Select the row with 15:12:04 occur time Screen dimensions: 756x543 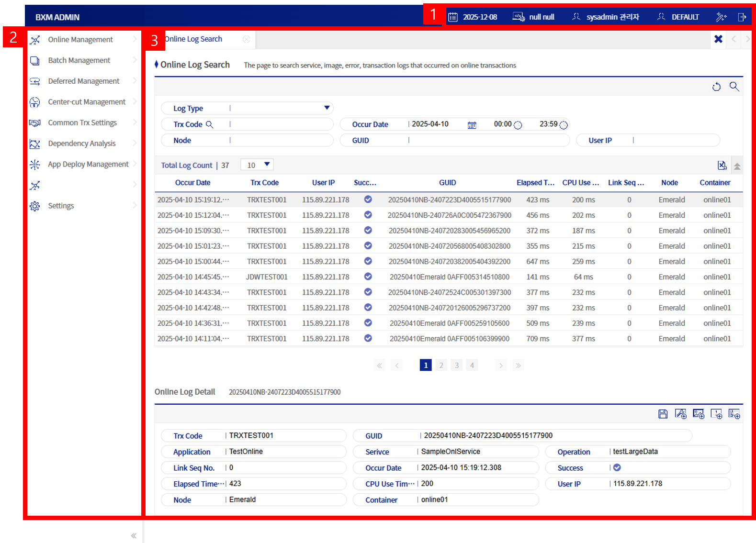(449, 215)
